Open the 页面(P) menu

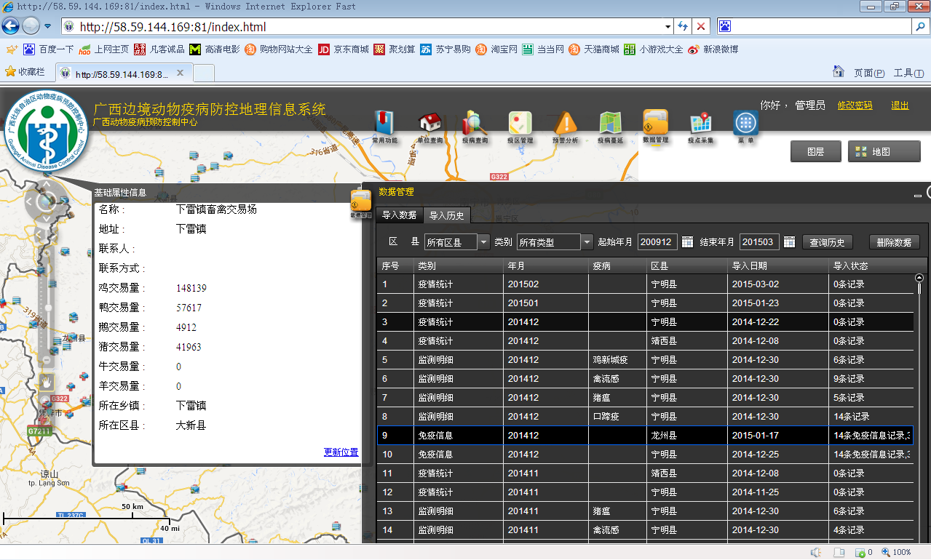tap(869, 73)
